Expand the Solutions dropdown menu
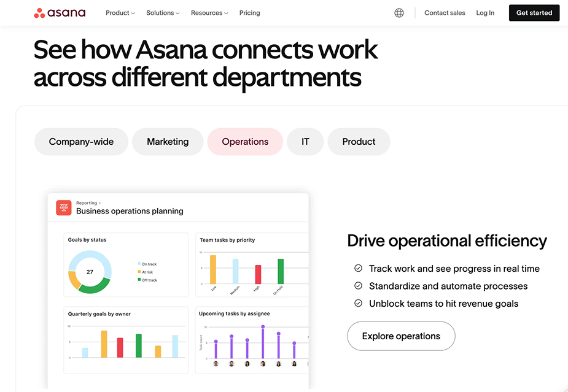568x392 pixels. pyautogui.click(x=163, y=13)
